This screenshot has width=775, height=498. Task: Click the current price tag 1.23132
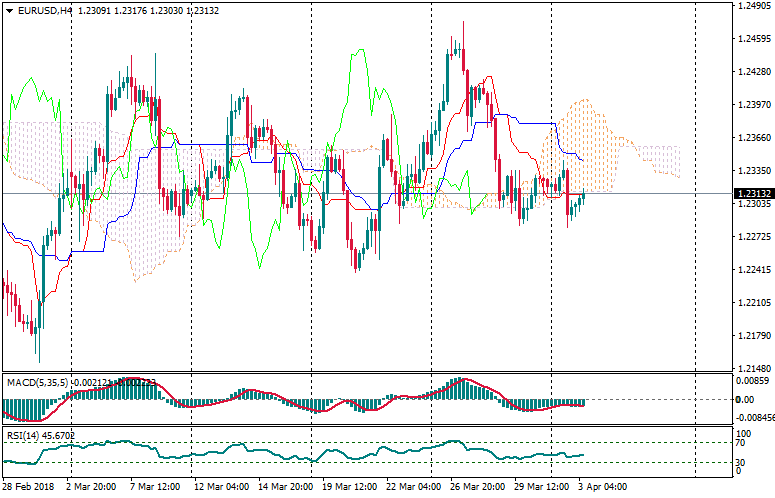click(752, 194)
